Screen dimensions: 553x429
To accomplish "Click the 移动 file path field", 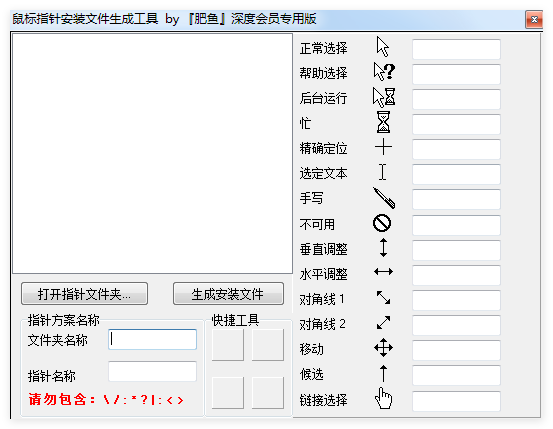I will pyautogui.click(x=456, y=350).
